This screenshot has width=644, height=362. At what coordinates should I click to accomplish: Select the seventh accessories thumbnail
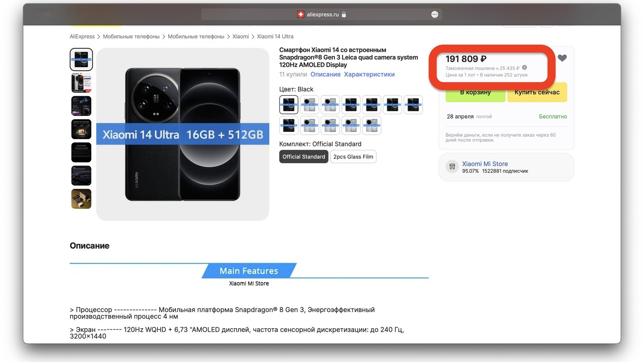pyautogui.click(x=81, y=199)
